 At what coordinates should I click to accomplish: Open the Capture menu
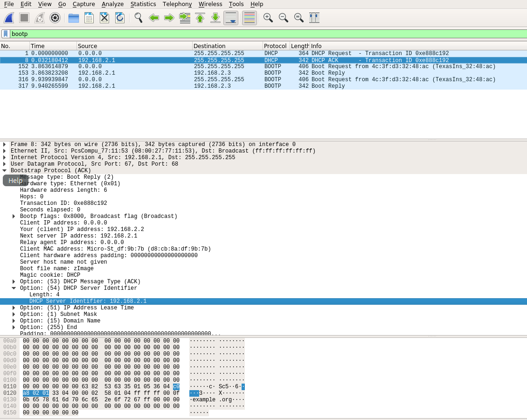point(83,4)
